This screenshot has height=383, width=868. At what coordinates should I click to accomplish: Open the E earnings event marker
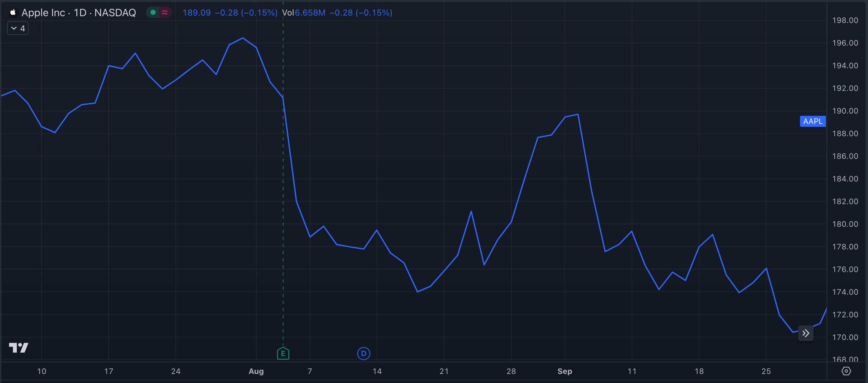(x=283, y=353)
